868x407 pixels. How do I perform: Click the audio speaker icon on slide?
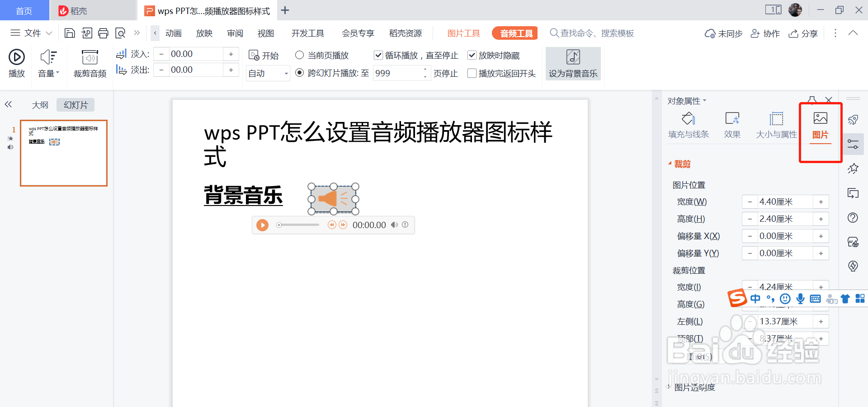(x=333, y=199)
